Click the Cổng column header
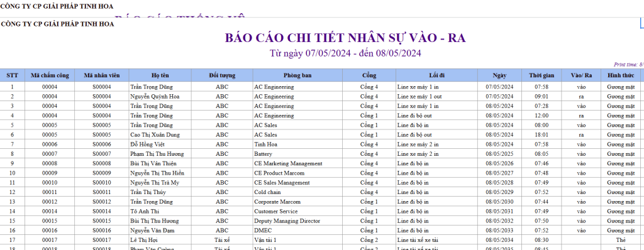Screen dimensions: 644x250 (369, 75)
